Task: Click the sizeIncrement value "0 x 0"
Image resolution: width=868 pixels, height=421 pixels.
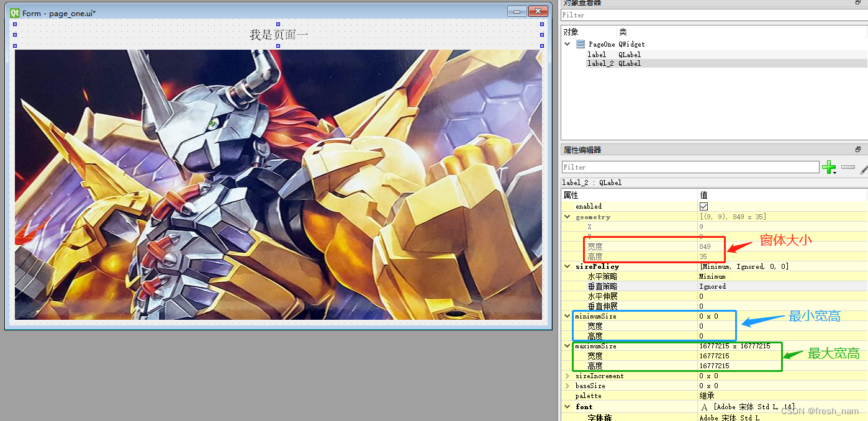Action: coord(708,376)
